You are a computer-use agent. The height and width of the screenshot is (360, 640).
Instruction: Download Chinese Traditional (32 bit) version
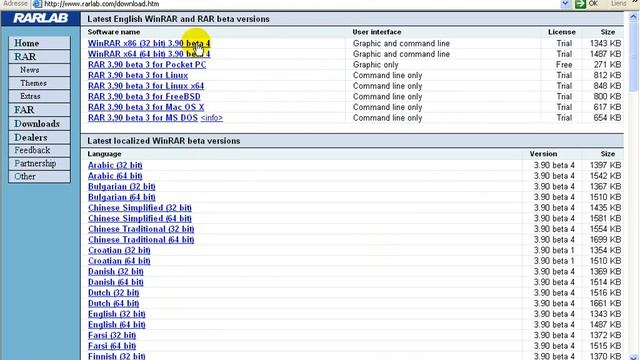[x=141, y=229]
